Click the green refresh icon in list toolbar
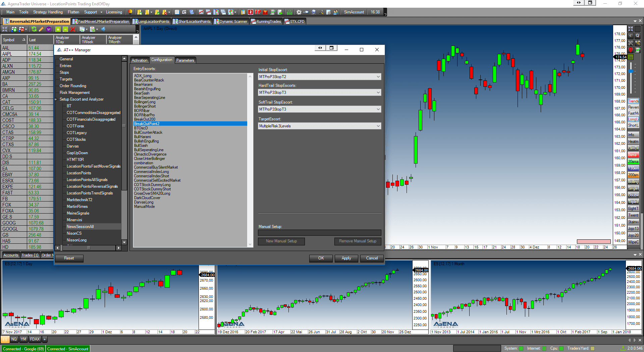 coord(34,29)
